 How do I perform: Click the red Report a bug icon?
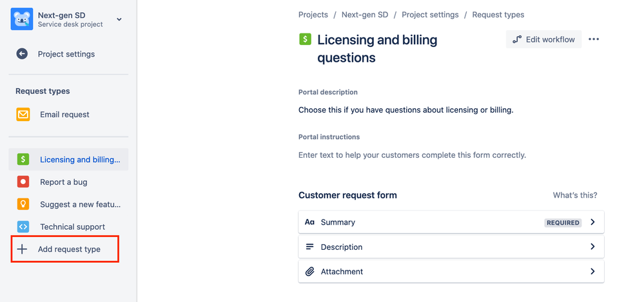pos(23,182)
